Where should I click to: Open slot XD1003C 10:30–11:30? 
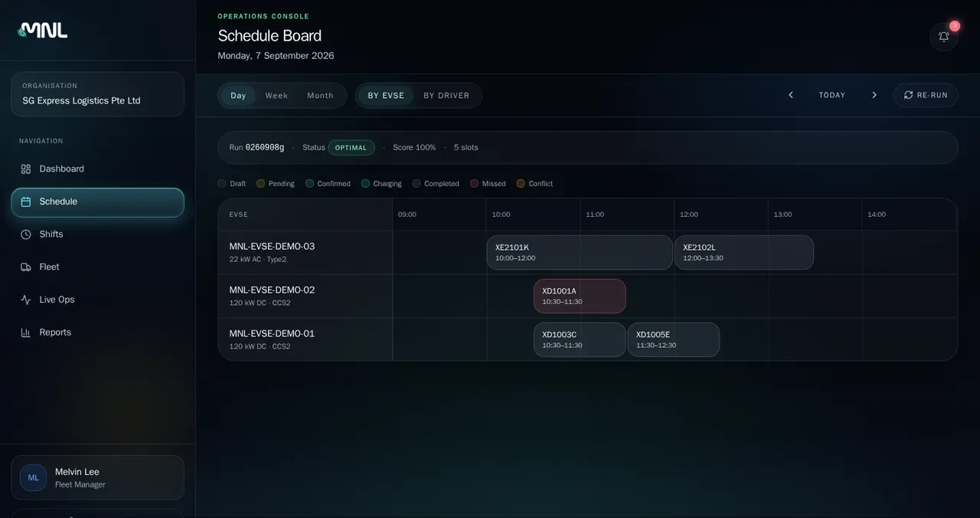click(580, 339)
